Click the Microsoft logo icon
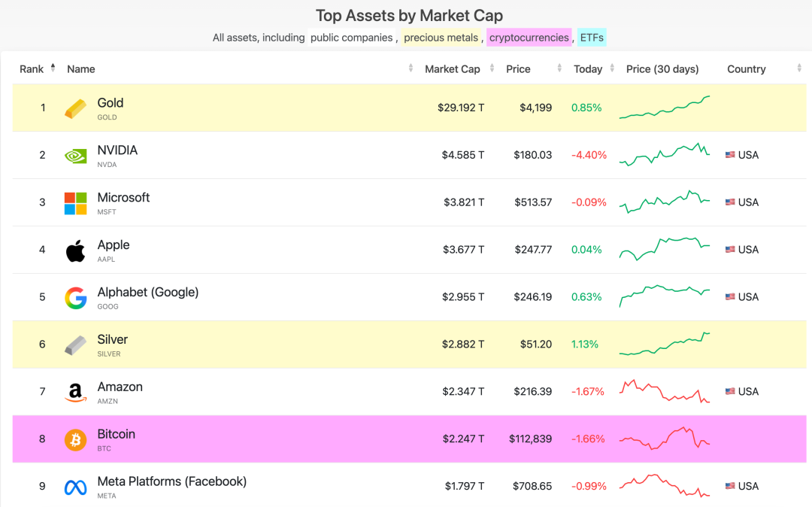The image size is (812, 507). click(75, 203)
